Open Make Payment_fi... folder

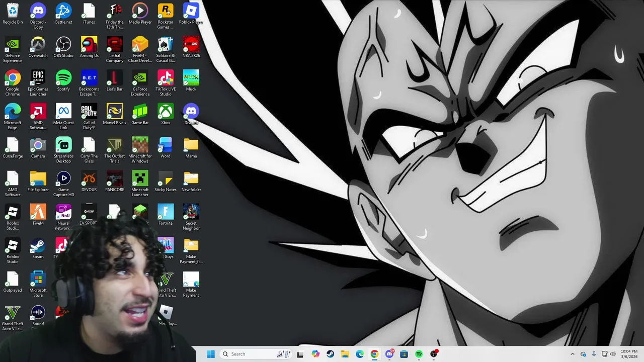coord(191,251)
